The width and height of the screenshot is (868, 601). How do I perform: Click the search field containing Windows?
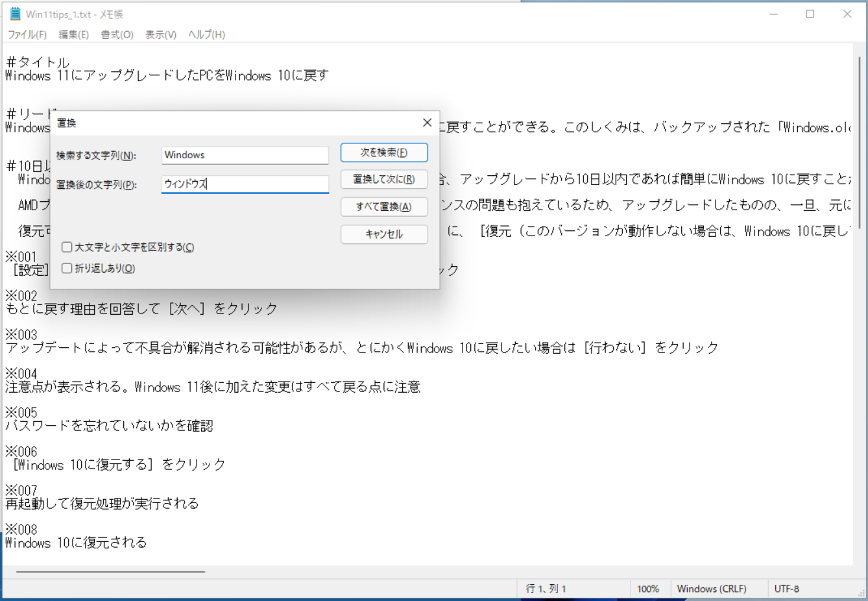(x=245, y=154)
